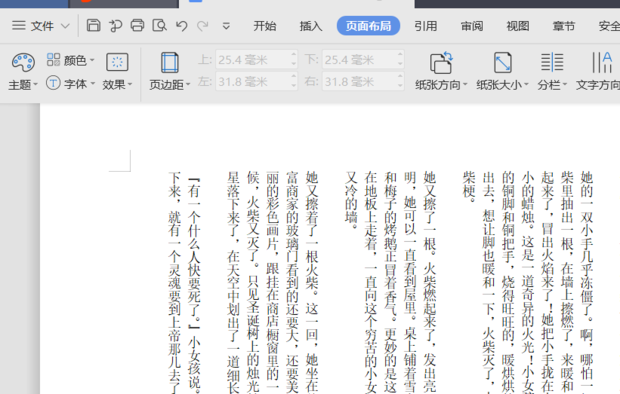
Task: Expand the quick access toolbar arrow
Action: [x=226, y=27]
